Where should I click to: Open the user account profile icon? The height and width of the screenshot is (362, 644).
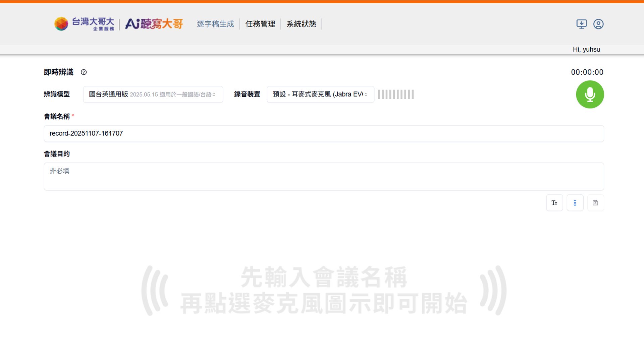click(x=598, y=24)
